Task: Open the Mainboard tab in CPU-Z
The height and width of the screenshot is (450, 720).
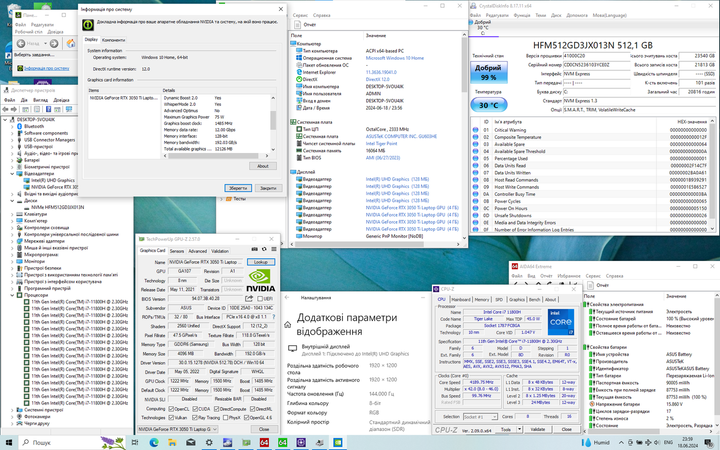Action: pyautogui.click(x=461, y=299)
